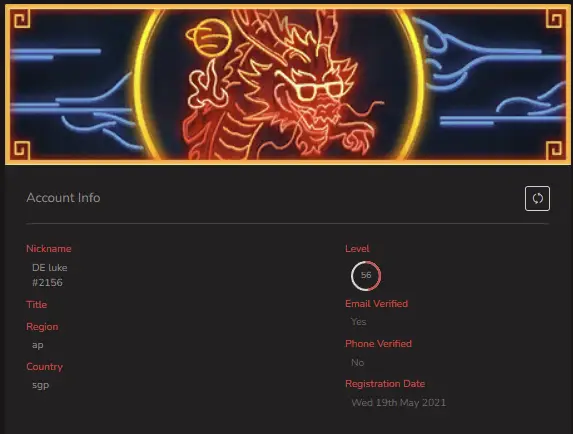Screen dimensions: 573x434
Task: Click the Country label
Action: [45, 366]
